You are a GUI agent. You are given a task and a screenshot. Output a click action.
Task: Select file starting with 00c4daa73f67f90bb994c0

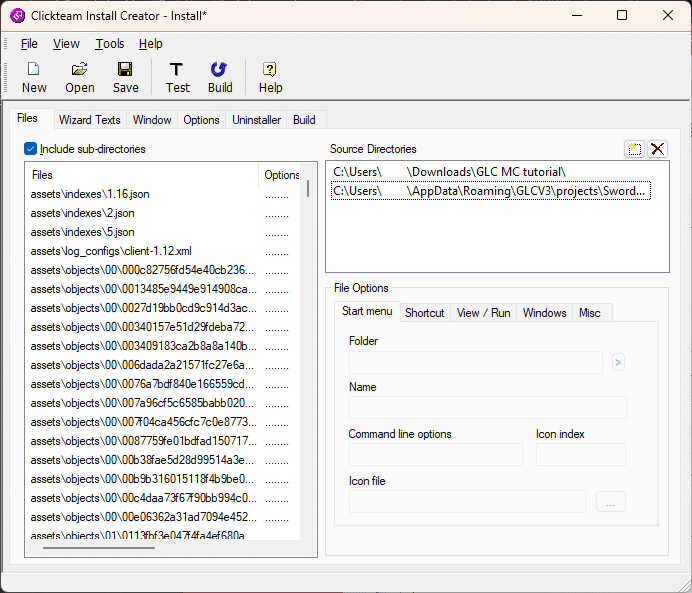pos(143,498)
